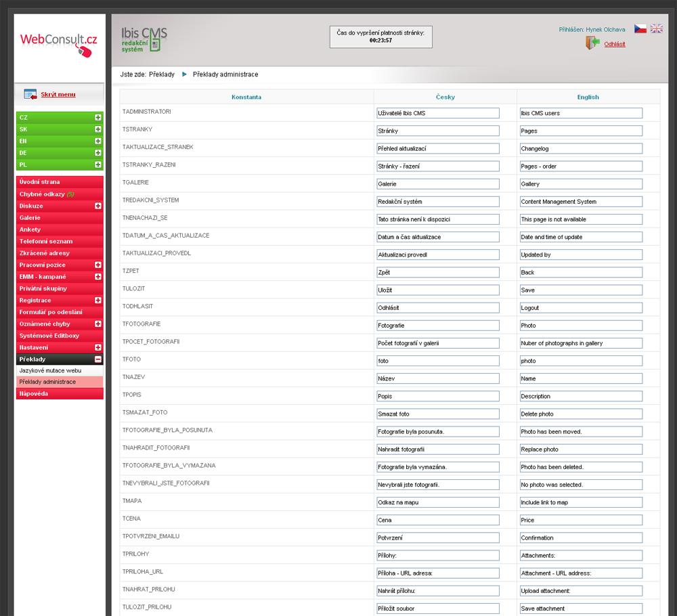
Task: Collapse the Překlady menu section
Action: point(98,359)
